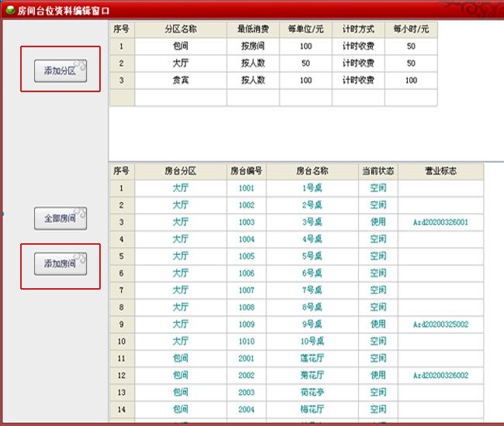Click room number 2001 cell
This screenshot has height=426, width=504.
click(247, 359)
